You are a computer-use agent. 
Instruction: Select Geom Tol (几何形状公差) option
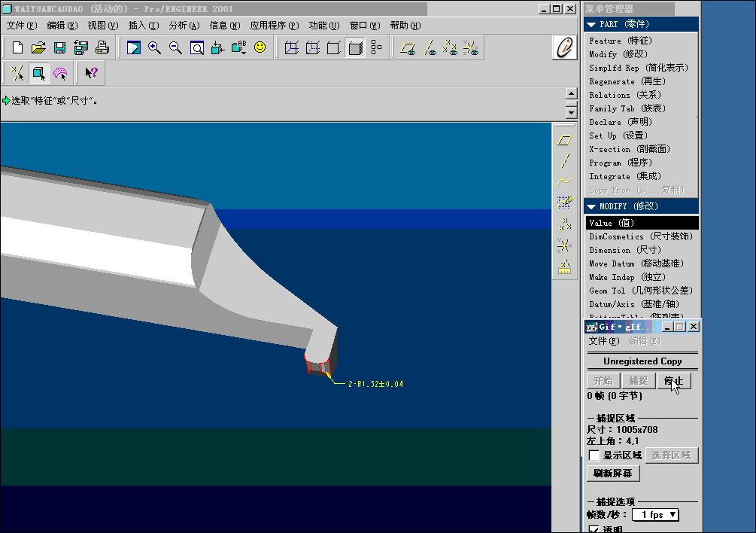click(x=642, y=291)
